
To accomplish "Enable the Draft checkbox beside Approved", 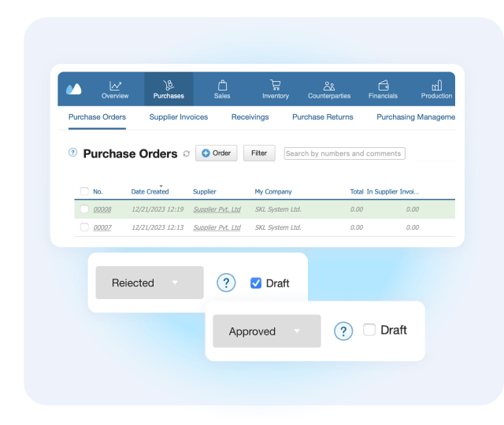I will 369,331.
